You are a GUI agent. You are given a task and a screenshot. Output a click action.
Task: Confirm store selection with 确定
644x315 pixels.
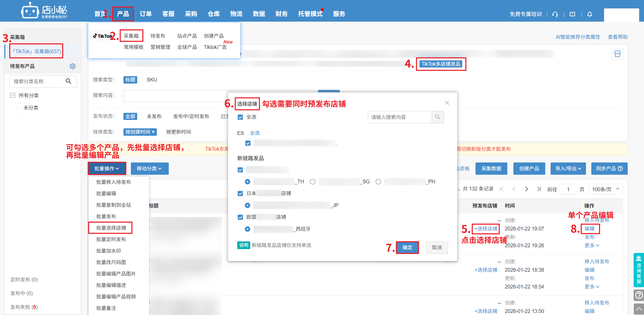(x=407, y=248)
